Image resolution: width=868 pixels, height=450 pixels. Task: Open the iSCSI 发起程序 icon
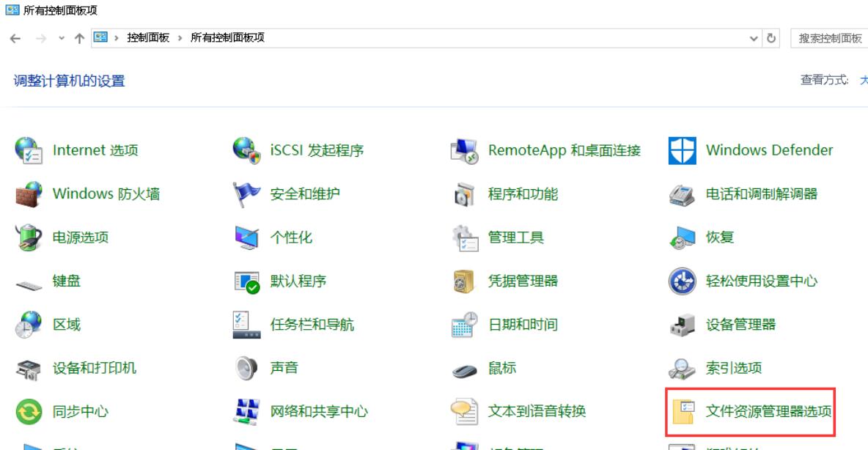click(246, 150)
